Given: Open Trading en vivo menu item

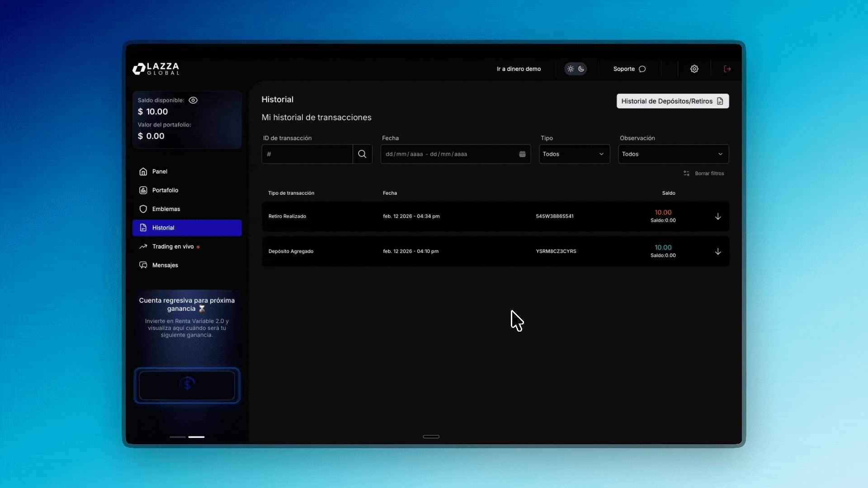Looking at the screenshot, I should point(173,247).
